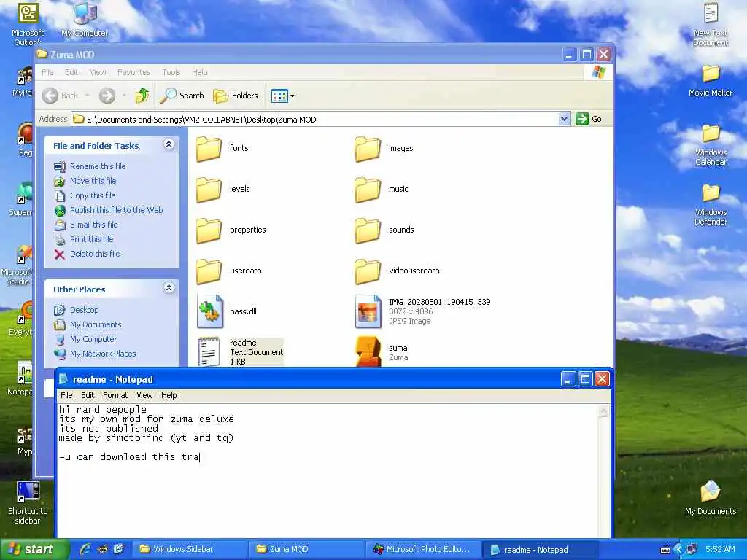The width and height of the screenshot is (747, 560).
Task: Click the readme - Notepad taskbar button
Action: point(541,550)
